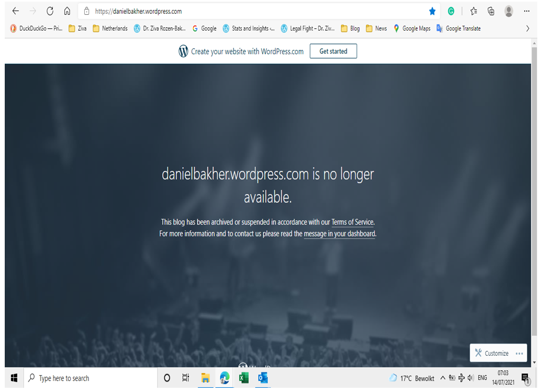Click the scrollbar down arrow

[x=535, y=363]
